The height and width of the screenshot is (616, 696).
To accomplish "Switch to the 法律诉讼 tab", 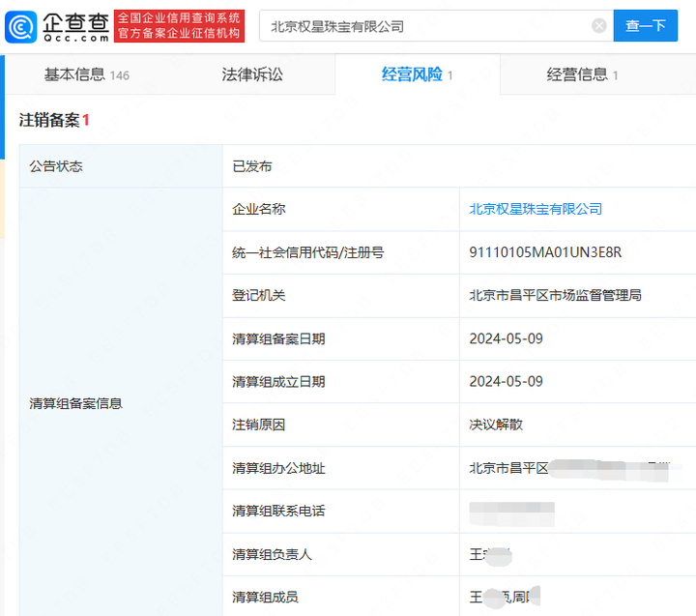I will tap(252, 74).
